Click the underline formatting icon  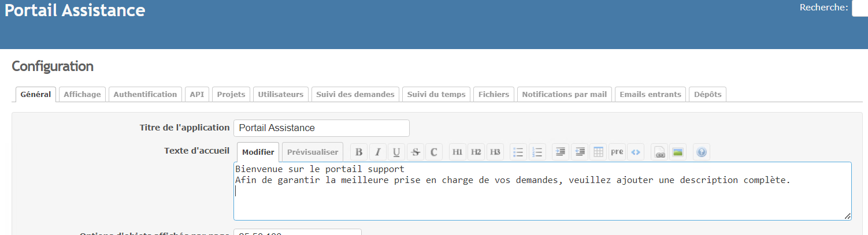(396, 152)
